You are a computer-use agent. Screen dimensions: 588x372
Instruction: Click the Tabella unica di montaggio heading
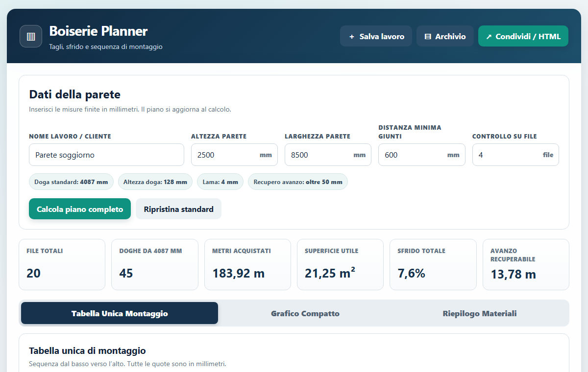(87, 350)
